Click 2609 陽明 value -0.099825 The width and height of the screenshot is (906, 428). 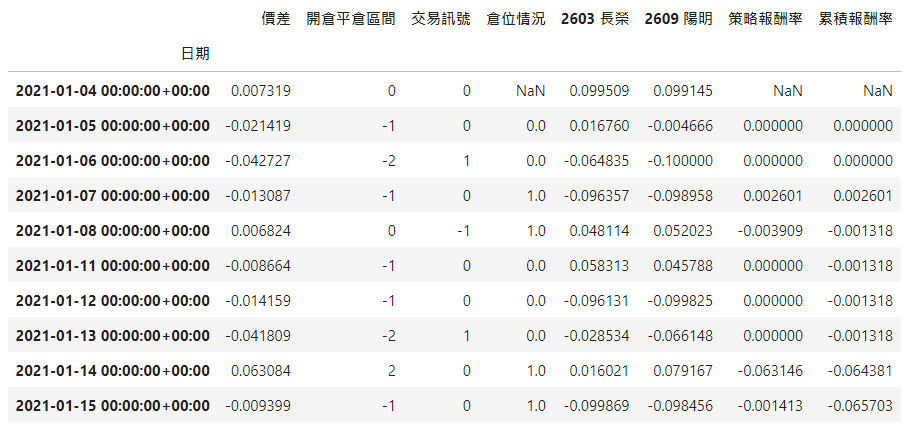pos(680,301)
